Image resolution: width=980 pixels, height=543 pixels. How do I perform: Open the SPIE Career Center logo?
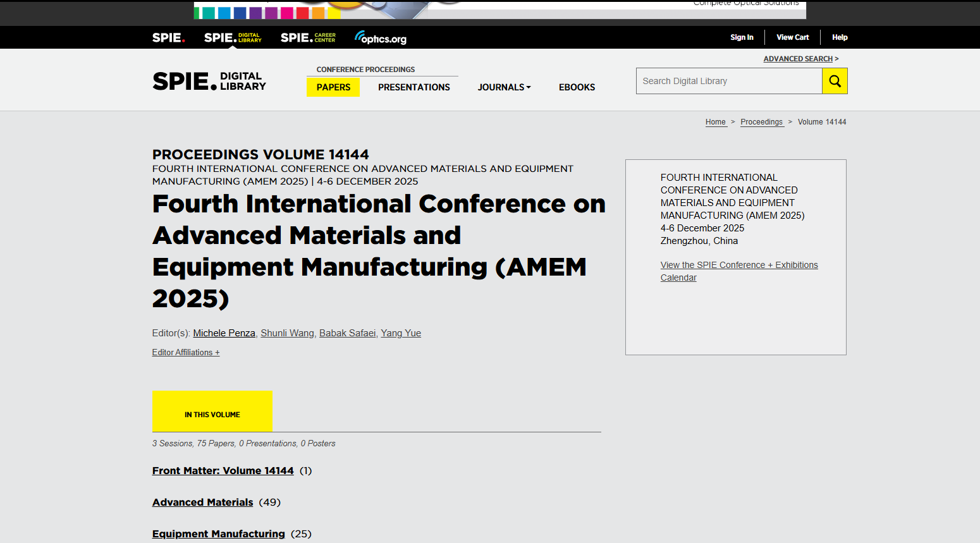[x=308, y=38]
